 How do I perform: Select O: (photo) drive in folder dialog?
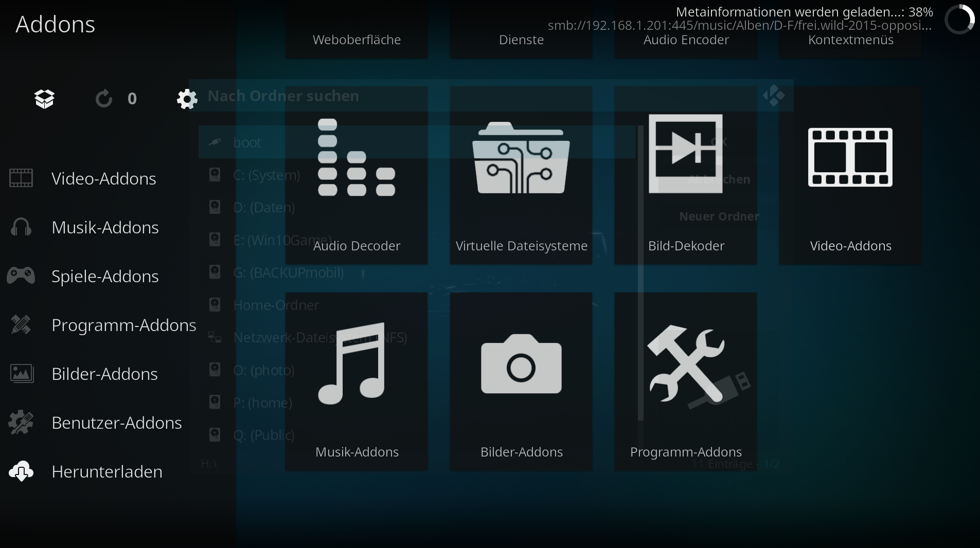click(x=417, y=370)
